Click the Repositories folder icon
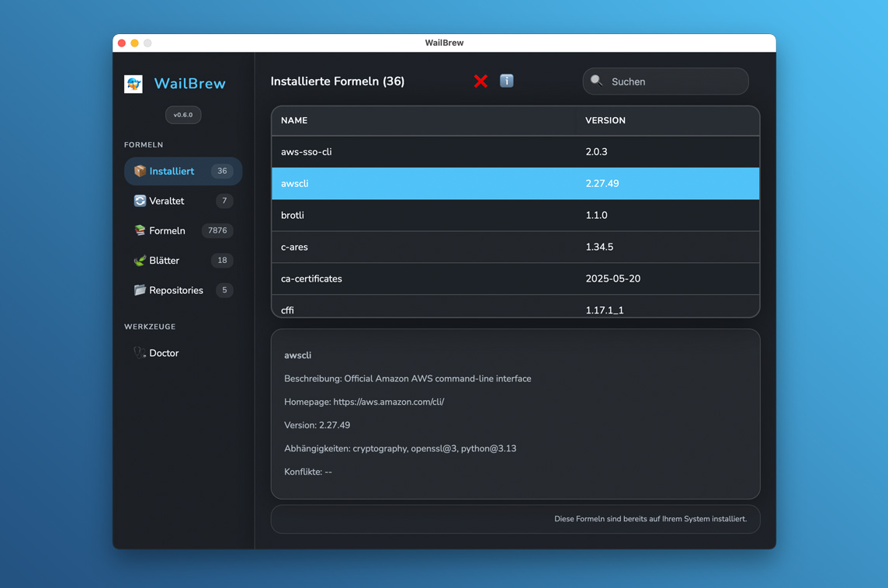 (x=140, y=290)
